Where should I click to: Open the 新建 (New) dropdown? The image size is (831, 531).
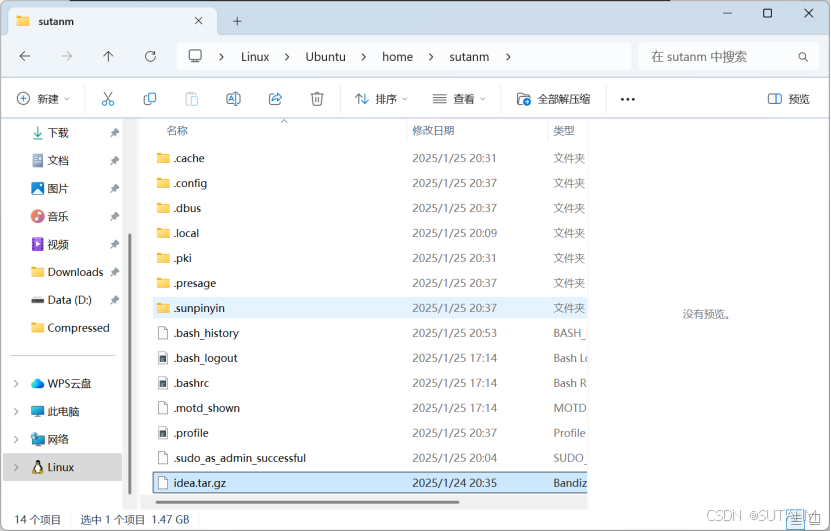point(43,99)
